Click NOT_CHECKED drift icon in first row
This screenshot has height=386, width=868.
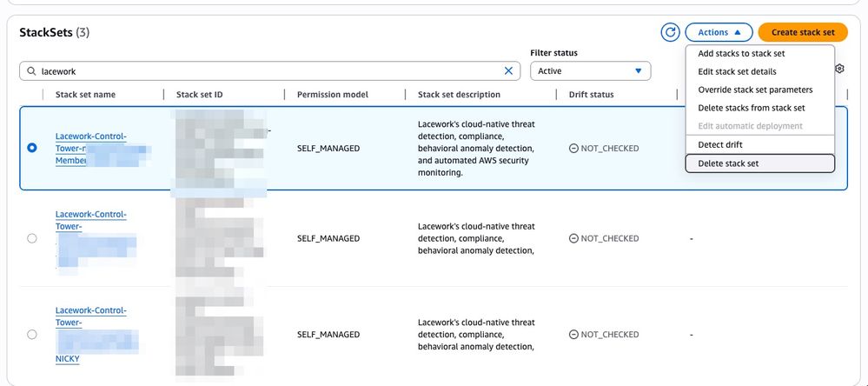[573, 149]
